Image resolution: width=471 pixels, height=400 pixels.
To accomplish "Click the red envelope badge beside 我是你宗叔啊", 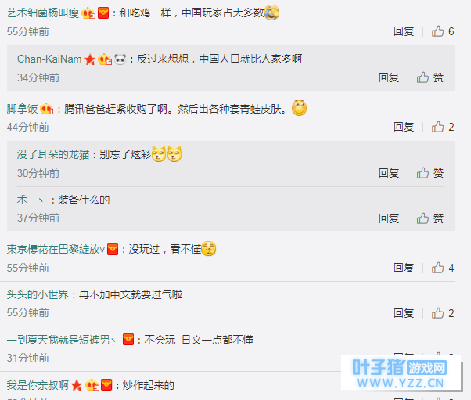I will (x=106, y=385).
